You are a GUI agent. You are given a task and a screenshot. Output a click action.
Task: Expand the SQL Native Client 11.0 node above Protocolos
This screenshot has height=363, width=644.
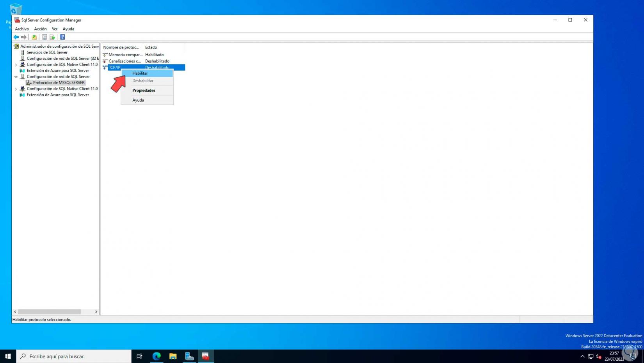16,65
